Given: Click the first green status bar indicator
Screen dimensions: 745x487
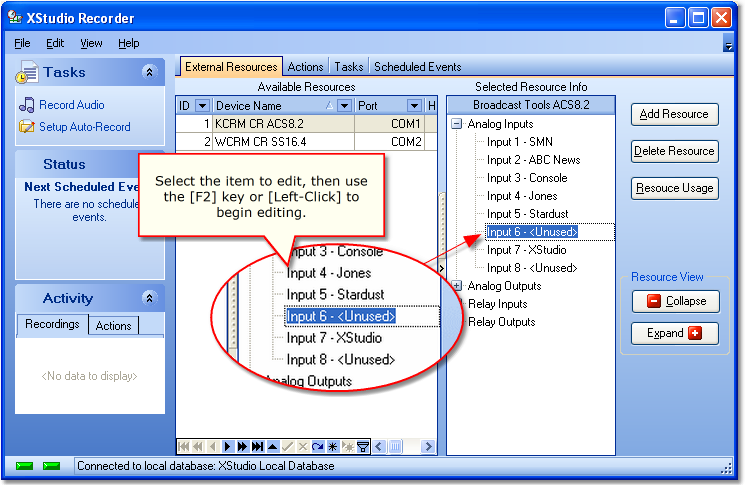Looking at the screenshot, I should point(24,466).
